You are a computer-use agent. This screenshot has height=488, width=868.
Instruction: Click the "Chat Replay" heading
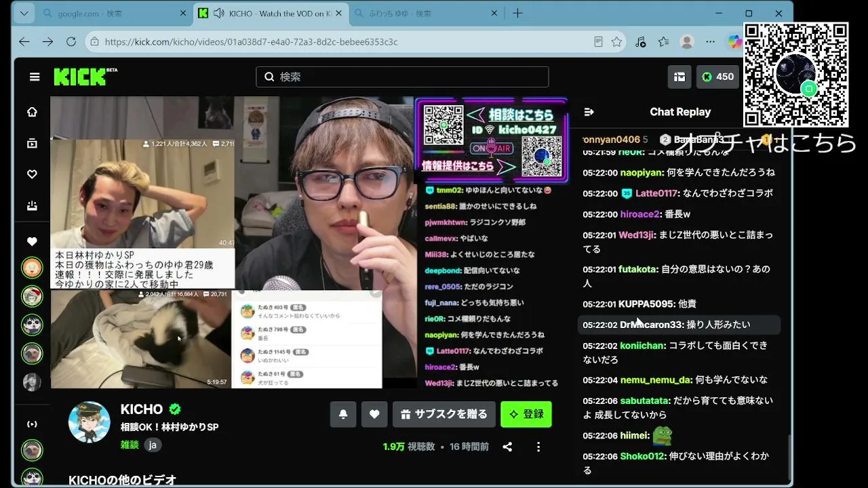click(680, 112)
